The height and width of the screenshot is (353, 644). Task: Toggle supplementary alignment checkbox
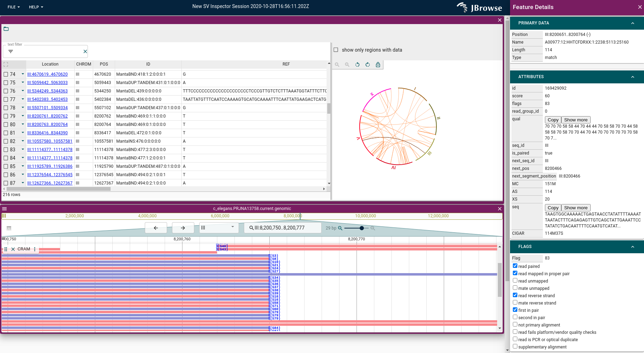515,346
